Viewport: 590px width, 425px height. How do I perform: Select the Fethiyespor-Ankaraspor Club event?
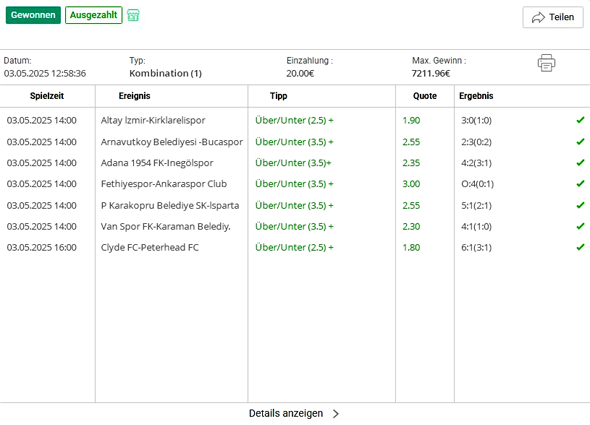(x=164, y=184)
